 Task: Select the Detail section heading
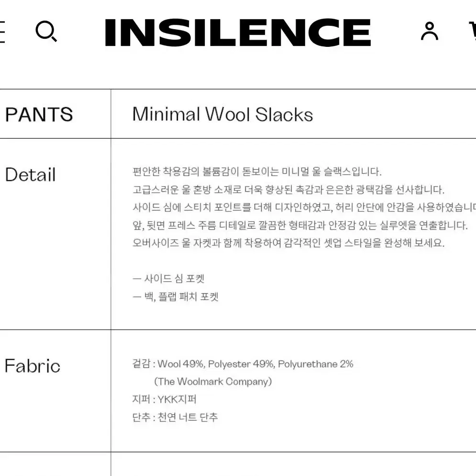point(30,175)
